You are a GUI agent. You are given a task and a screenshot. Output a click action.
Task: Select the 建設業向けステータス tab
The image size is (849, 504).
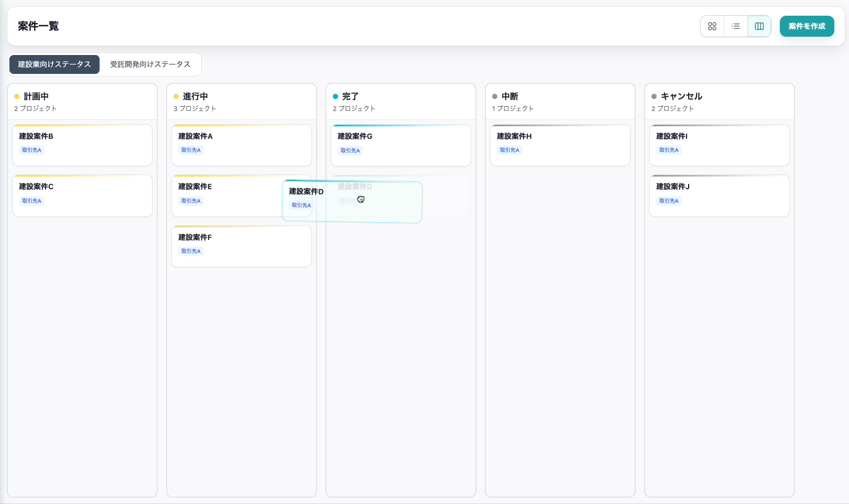pyautogui.click(x=55, y=64)
